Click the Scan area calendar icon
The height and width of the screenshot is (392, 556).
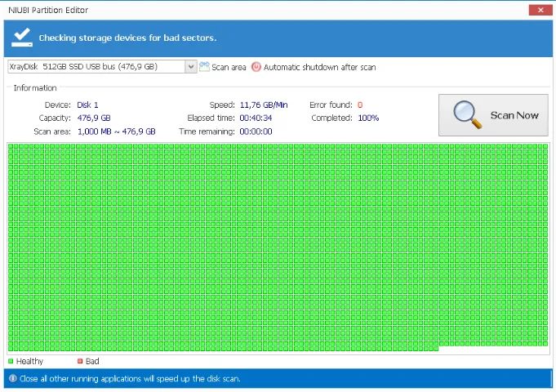pyautogui.click(x=204, y=67)
